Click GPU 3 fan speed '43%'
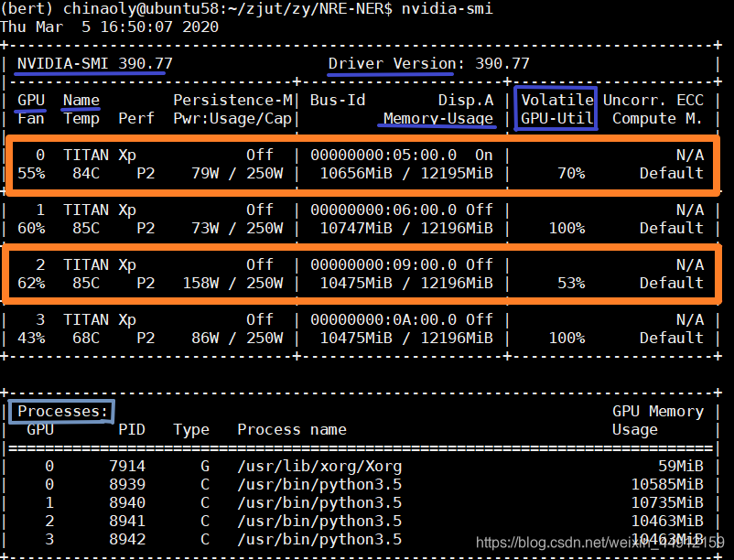The image size is (734, 560). tap(31, 338)
